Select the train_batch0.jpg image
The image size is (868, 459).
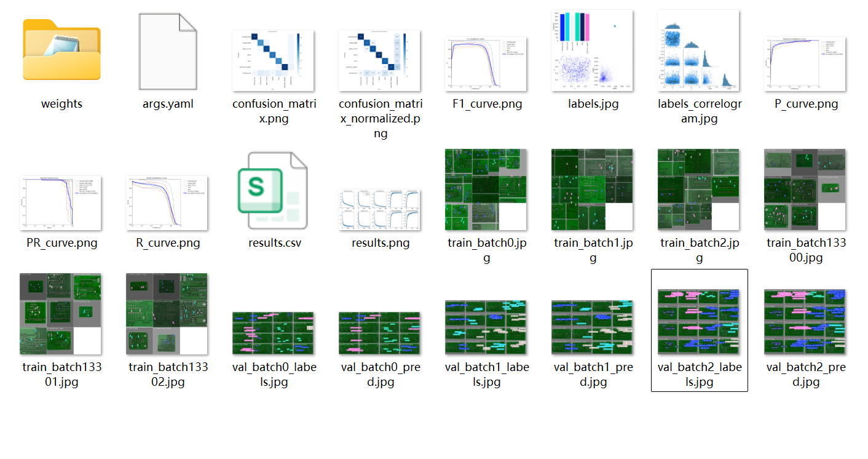[486, 190]
